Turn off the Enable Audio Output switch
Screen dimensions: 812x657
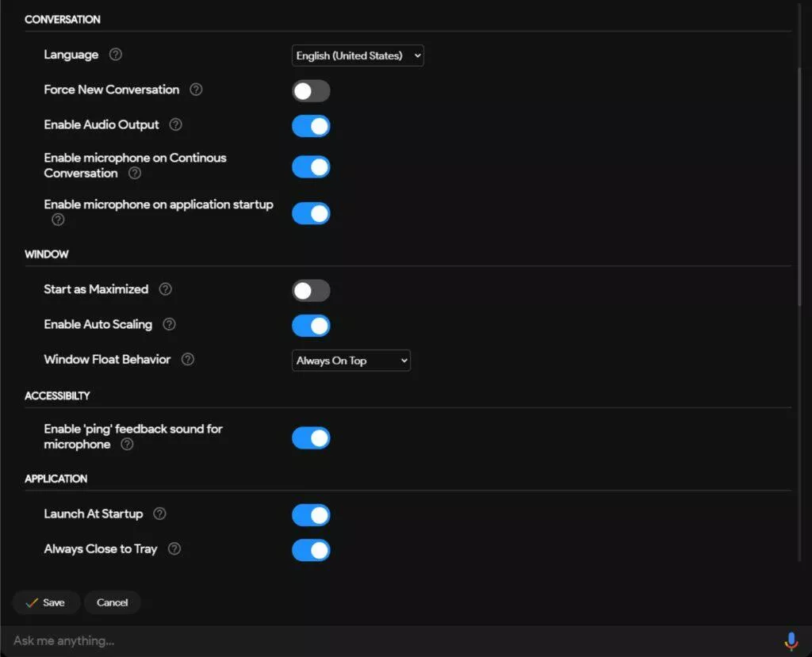click(x=311, y=126)
